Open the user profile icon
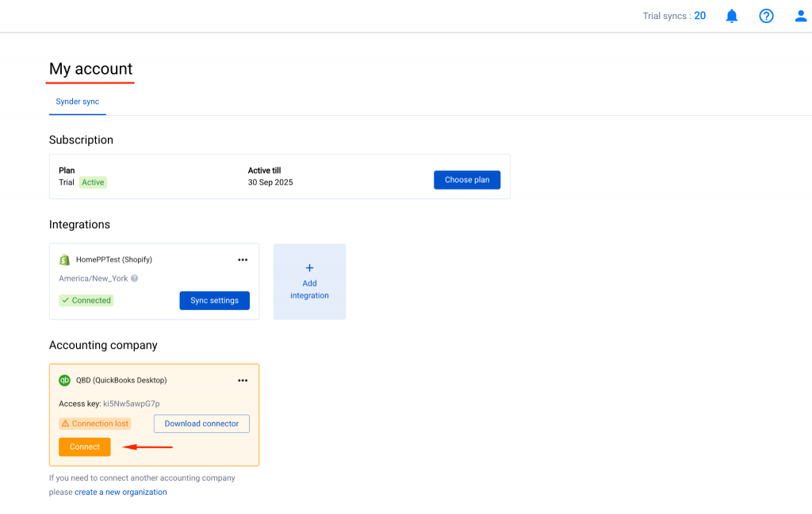This screenshot has height=514, width=812. click(x=801, y=16)
